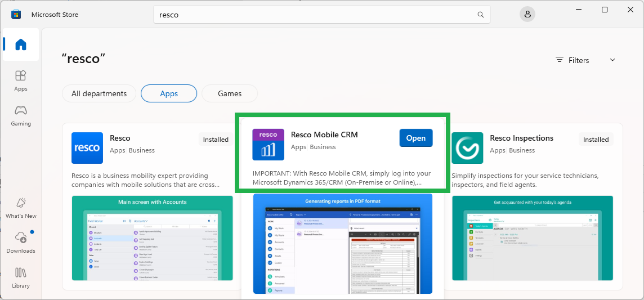Close the Microsoft Store window

tap(630, 10)
